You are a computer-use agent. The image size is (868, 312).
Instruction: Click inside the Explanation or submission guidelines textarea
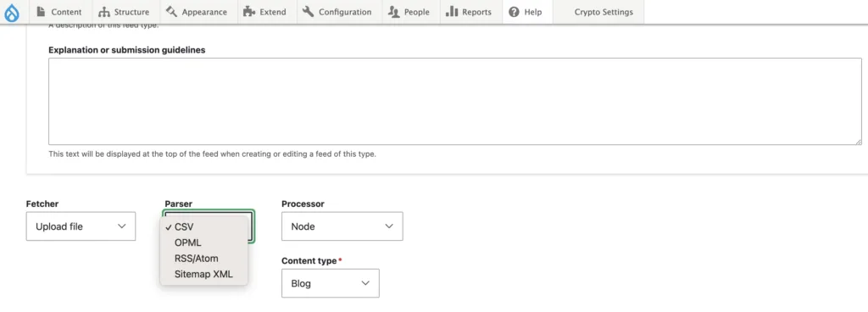(455, 101)
